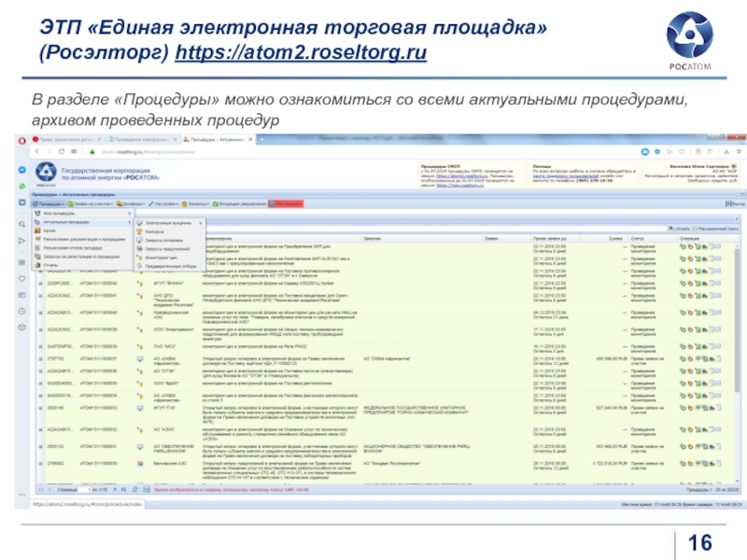Image resolution: width=747 pixels, height=560 pixels.
Task: Click the browser forward arrow
Action: tap(49, 151)
